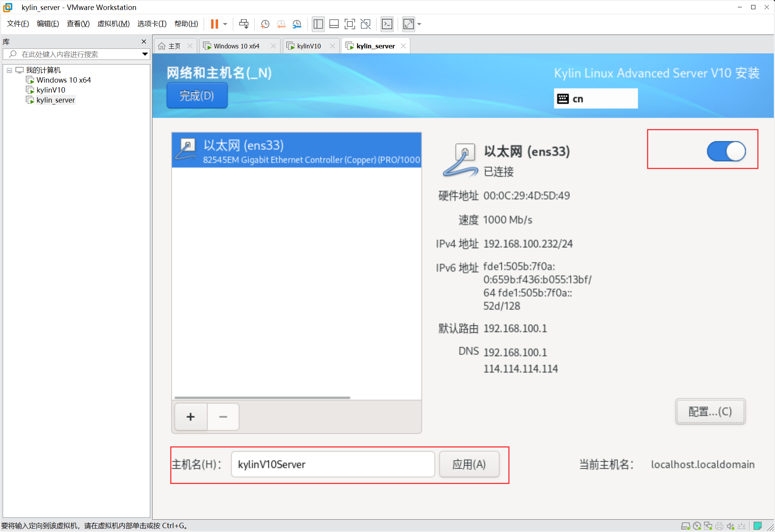Image resolution: width=775 pixels, height=532 pixels.
Task: Click the IPv4 address 192.168.100.232/24
Action: click(528, 244)
